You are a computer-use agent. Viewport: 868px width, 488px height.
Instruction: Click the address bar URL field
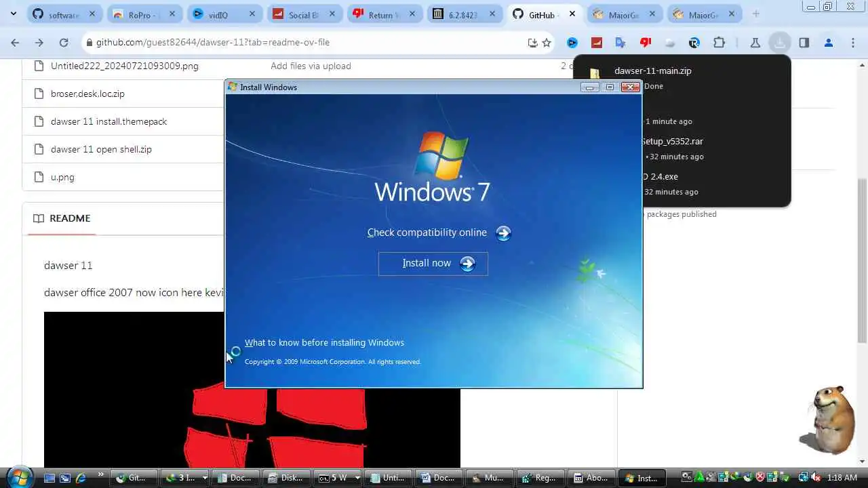click(x=305, y=42)
